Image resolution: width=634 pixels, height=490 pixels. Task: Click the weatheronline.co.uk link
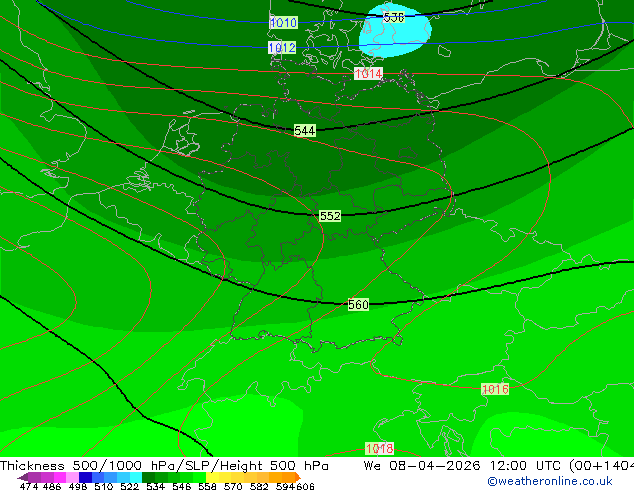coord(550,481)
